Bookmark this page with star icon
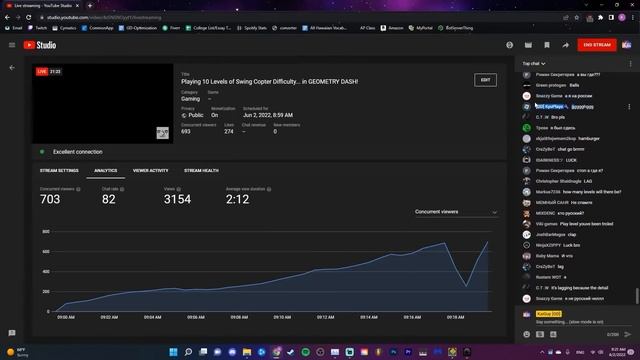The width and height of the screenshot is (640, 360). pyautogui.click(x=577, y=18)
